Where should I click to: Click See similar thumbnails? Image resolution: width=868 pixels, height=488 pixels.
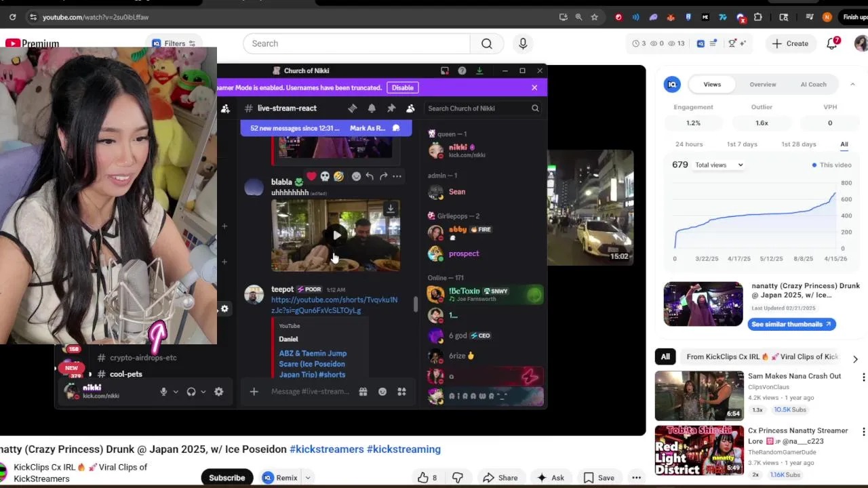pyautogui.click(x=791, y=324)
